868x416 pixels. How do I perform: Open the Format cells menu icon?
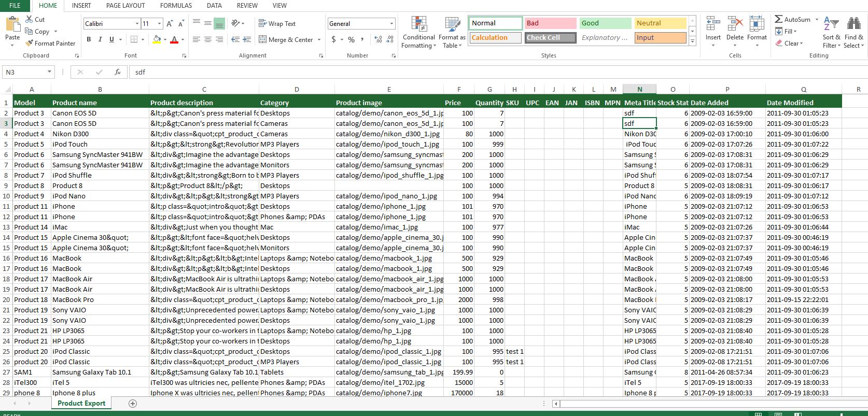pyautogui.click(x=757, y=24)
